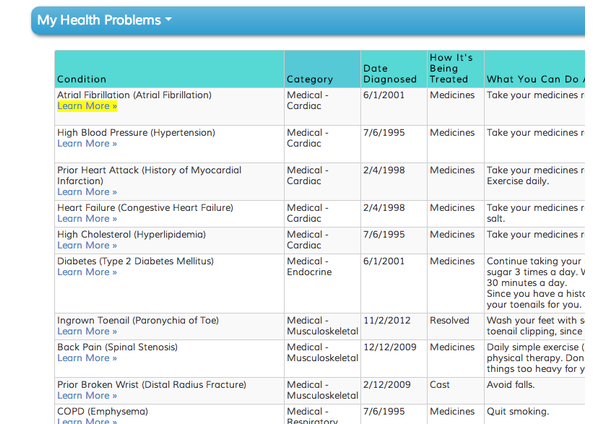Click 7/6/1995 date in High Cholesterol row

(x=384, y=234)
